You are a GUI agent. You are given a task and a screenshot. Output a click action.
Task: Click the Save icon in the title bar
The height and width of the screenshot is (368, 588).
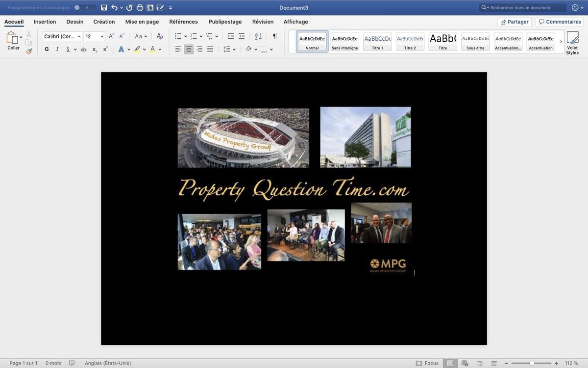click(x=104, y=8)
